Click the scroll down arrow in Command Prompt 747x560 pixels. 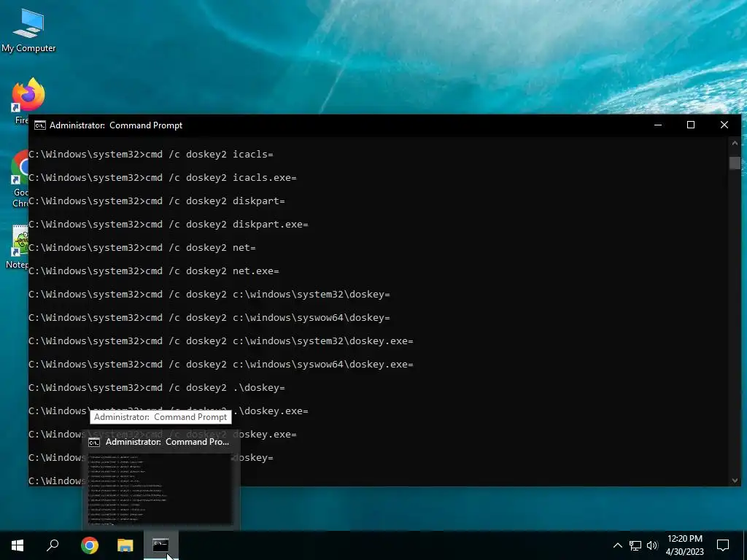click(735, 481)
